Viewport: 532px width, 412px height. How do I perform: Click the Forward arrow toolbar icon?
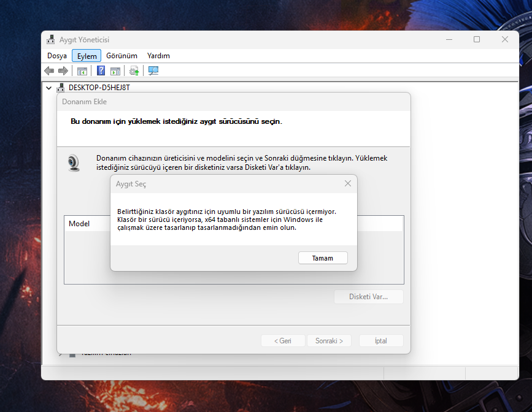[x=63, y=71]
